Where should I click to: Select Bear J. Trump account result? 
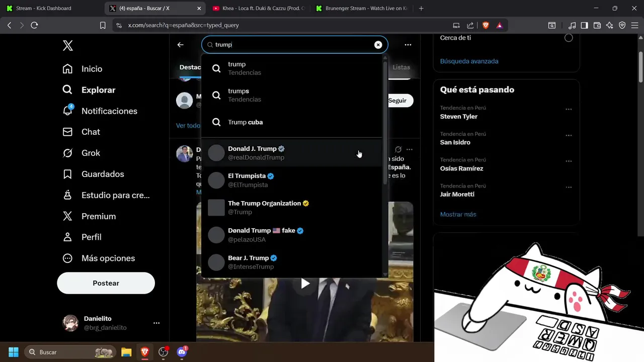[292, 262]
